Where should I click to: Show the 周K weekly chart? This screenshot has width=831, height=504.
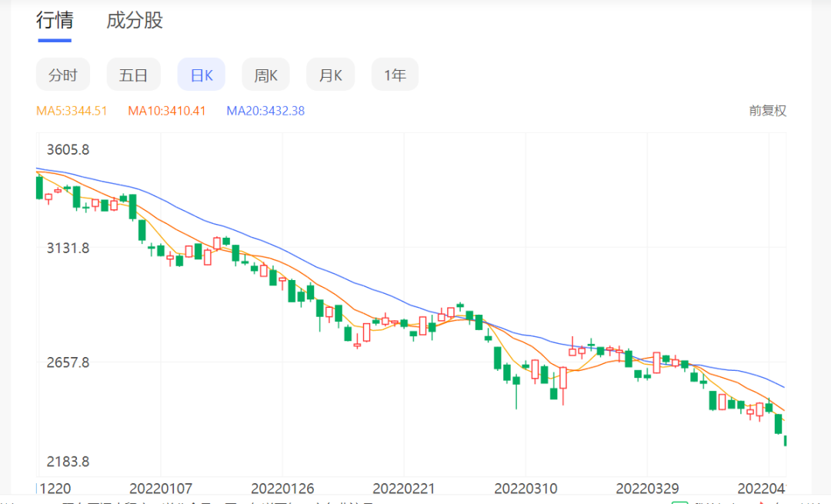click(265, 75)
